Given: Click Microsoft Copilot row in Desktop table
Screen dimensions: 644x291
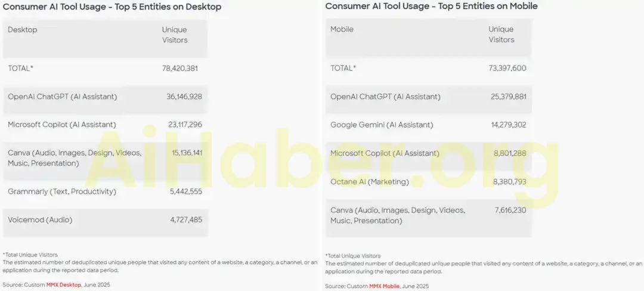Looking at the screenshot, I should [x=61, y=125].
